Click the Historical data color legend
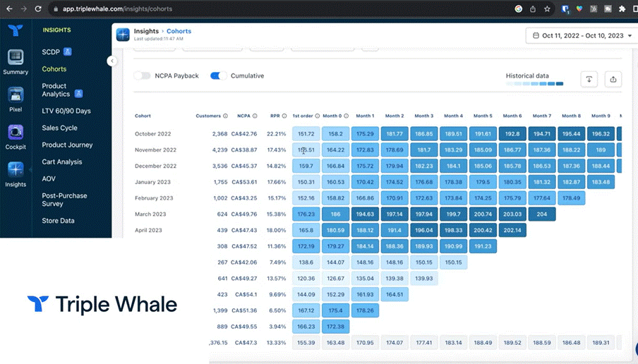This screenshot has height=364, width=638. 534,83
